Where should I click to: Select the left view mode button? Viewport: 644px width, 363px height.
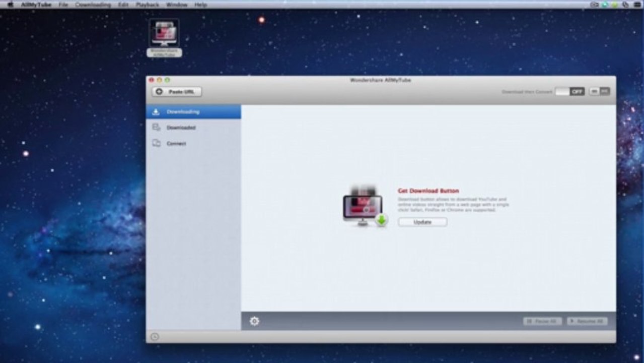[x=594, y=92]
